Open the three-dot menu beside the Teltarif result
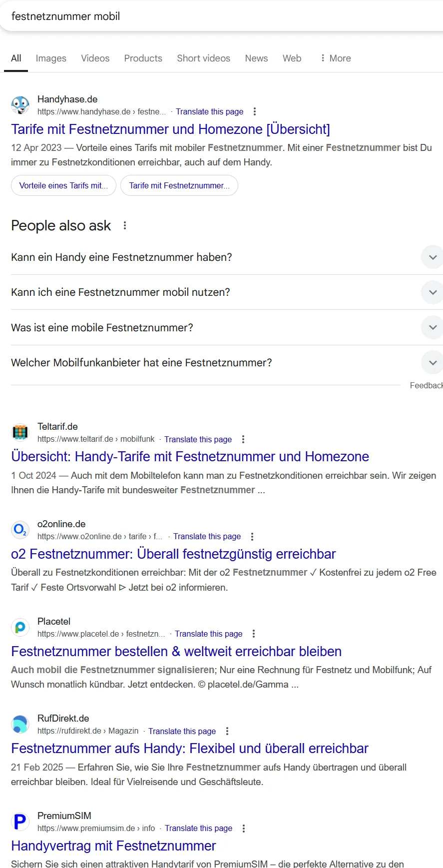 click(x=243, y=439)
